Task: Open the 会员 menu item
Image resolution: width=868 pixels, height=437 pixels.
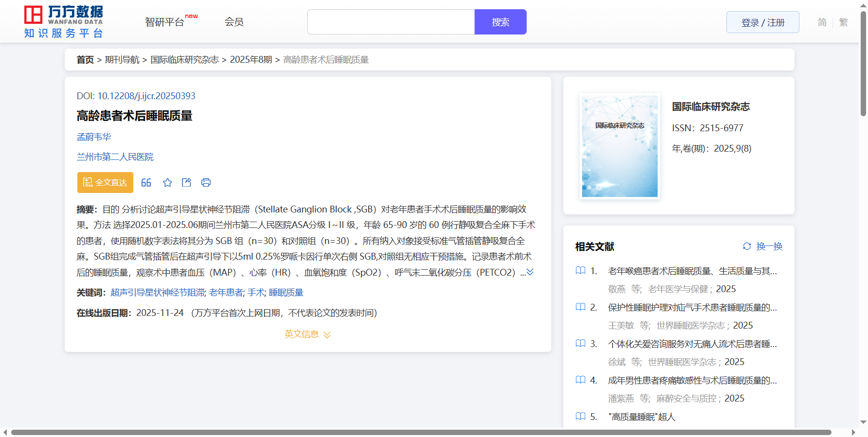Action: 234,22
